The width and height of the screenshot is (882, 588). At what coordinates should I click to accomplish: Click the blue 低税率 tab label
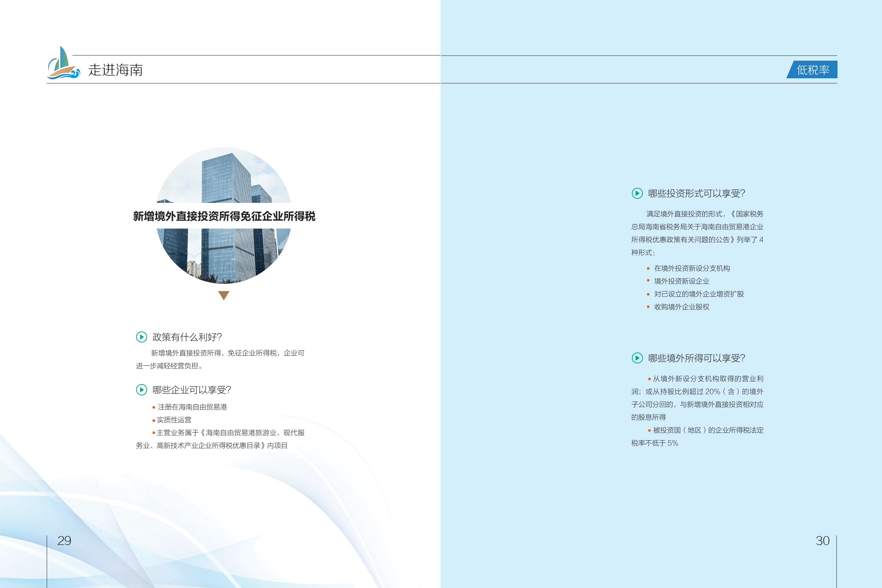pyautogui.click(x=812, y=70)
